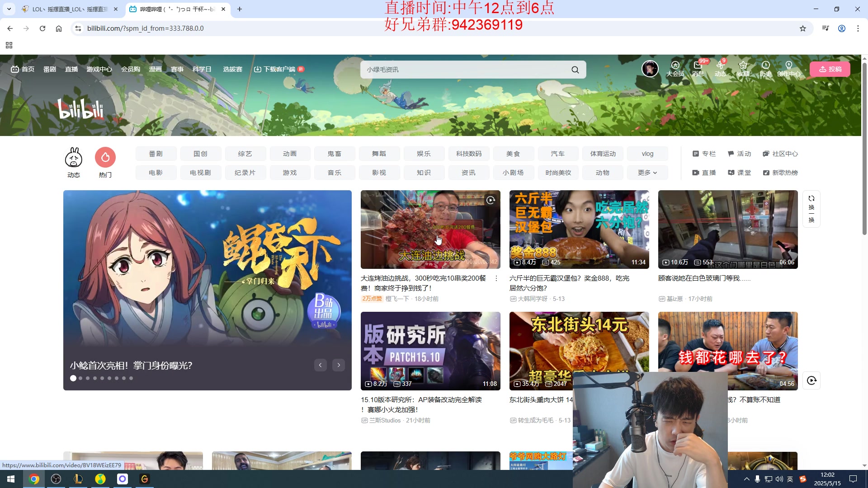Toggle the microphone tray icon
Viewport: 868px width, 488px height.
757,479
